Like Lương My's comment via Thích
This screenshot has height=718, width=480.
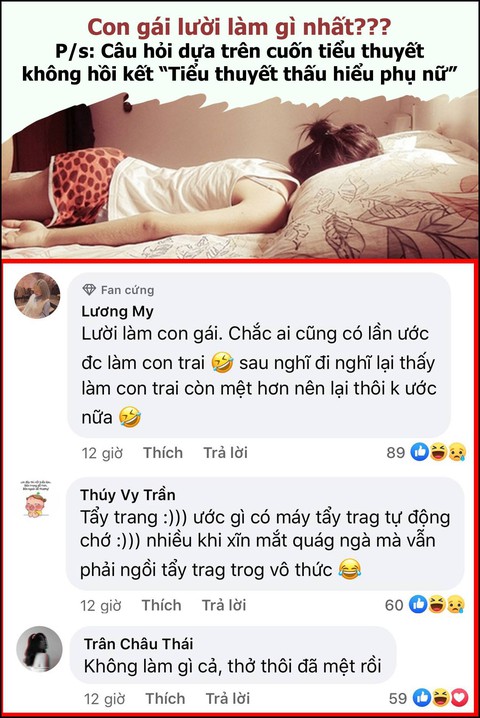[x=163, y=452]
